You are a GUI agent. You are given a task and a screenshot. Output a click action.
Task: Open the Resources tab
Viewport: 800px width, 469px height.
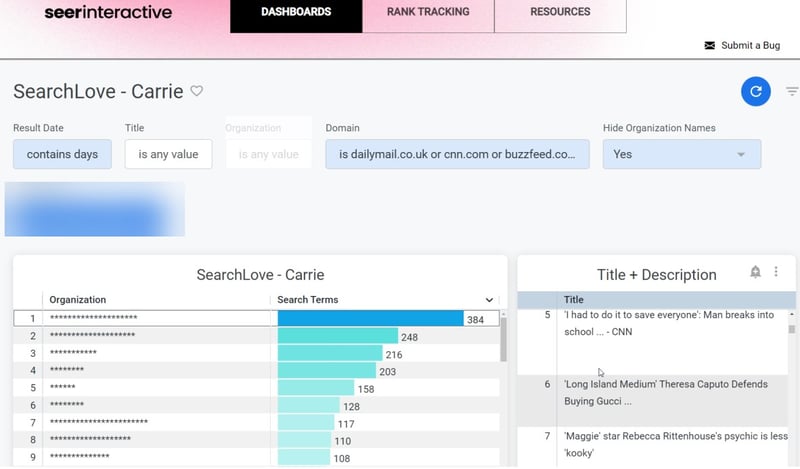tap(559, 13)
